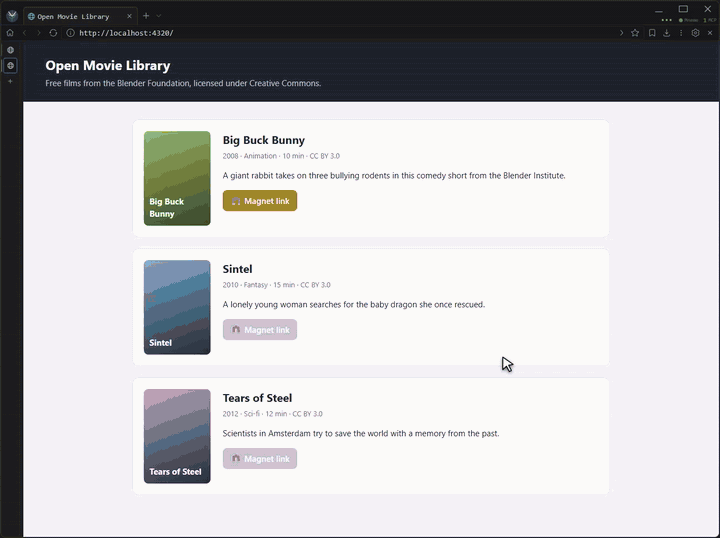Maximize the browser window
Image resolution: width=720 pixels, height=538 pixels.
pos(683,9)
